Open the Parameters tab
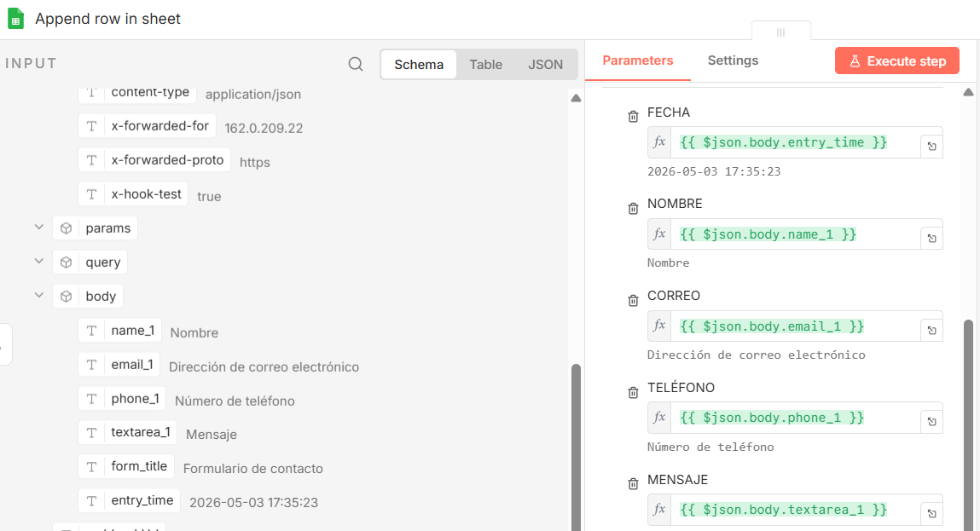Image resolution: width=980 pixels, height=531 pixels. pyautogui.click(x=637, y=61)
